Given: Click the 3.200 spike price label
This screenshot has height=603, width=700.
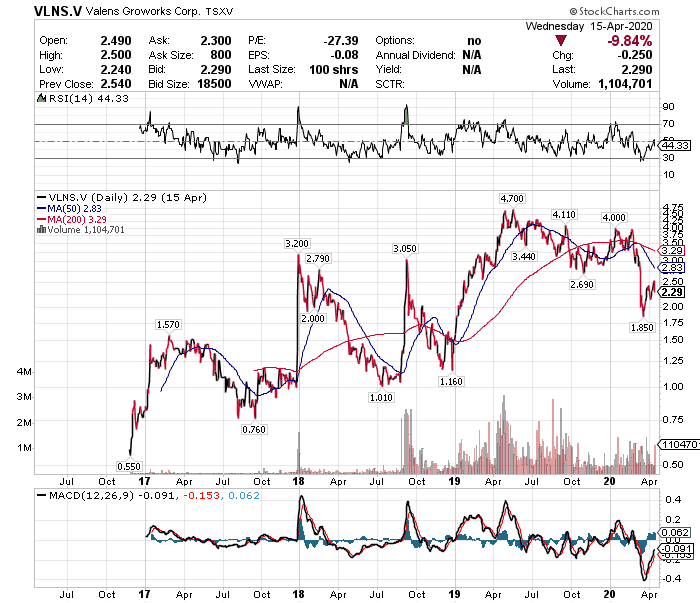Looking at the screenshot, I should [x=297, y=243].
